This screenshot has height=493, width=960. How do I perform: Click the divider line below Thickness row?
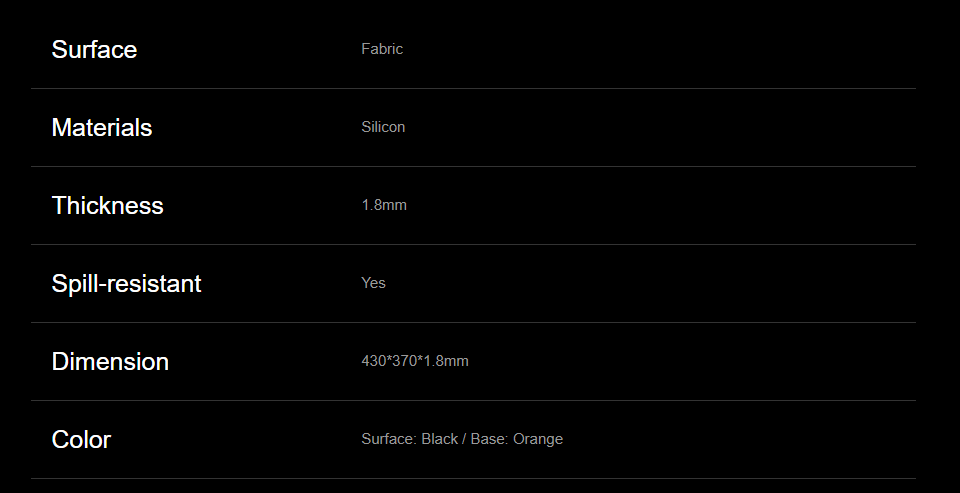(473, 244)
